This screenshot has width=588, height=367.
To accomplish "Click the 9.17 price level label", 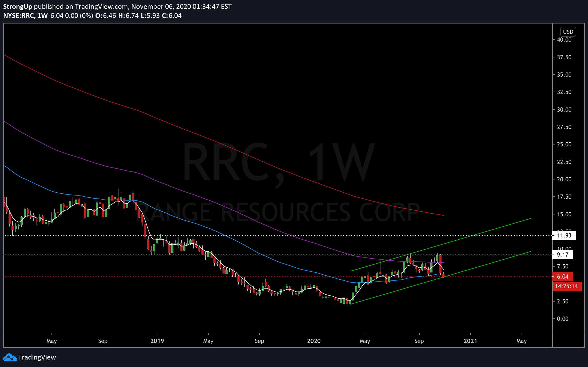I will click(563, 255).
